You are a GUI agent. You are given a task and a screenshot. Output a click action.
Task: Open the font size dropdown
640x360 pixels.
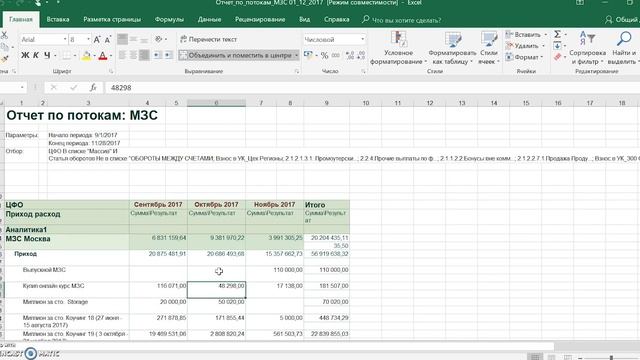coord(89,39)
